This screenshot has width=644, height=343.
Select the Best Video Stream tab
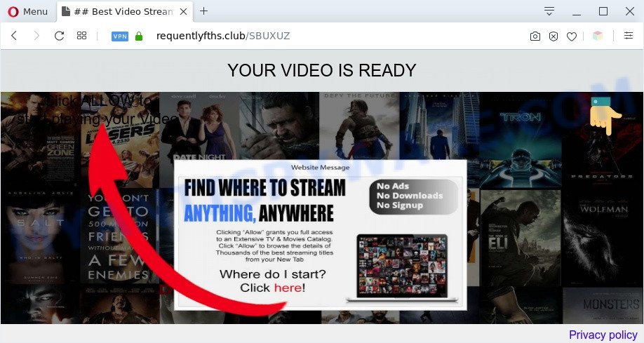(123, 11)
